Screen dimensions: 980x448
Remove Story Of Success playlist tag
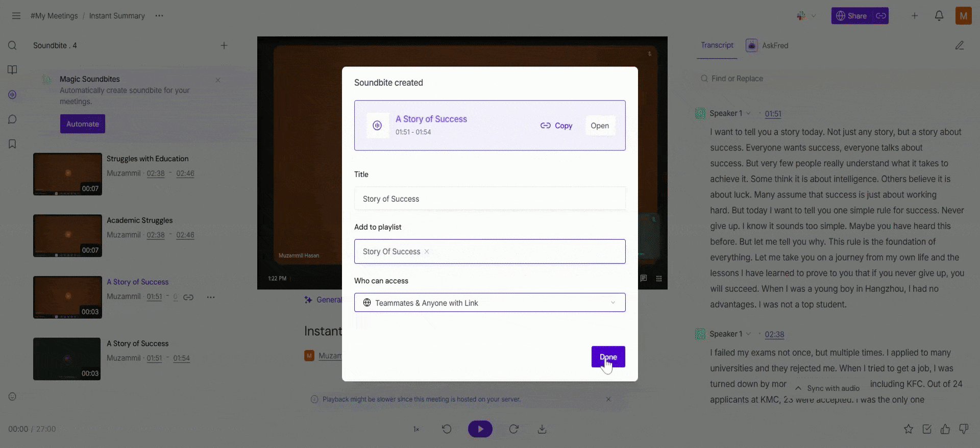point(427,252)
